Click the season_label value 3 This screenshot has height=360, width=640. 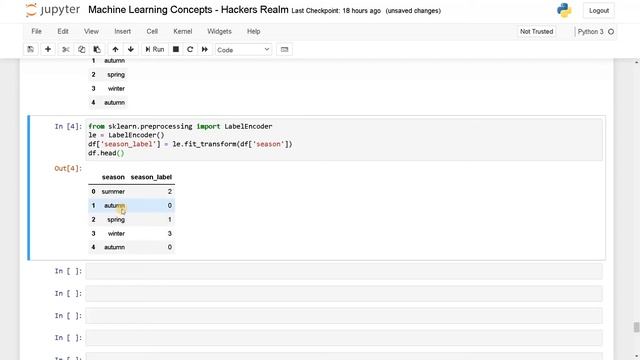[x=170, y=233]
